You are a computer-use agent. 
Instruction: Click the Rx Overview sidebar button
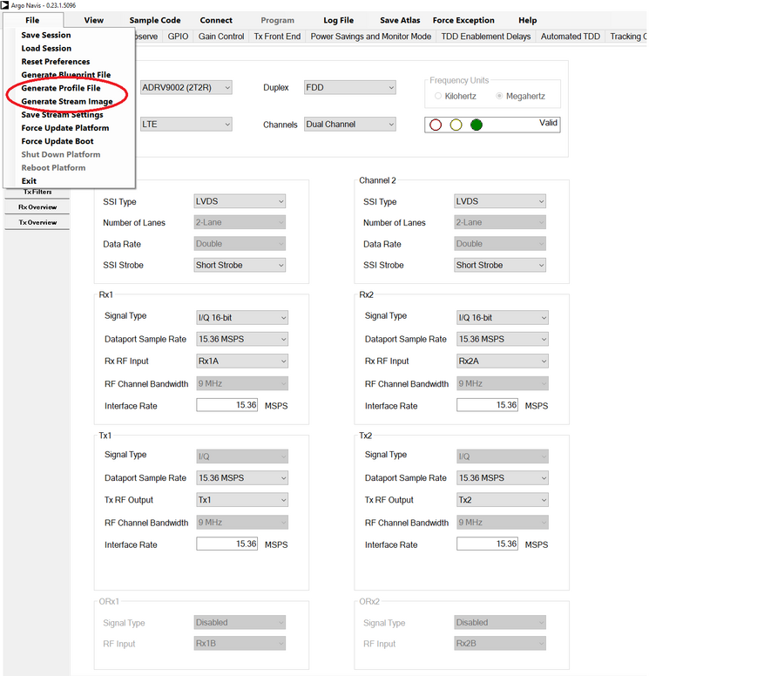point(36,207)
